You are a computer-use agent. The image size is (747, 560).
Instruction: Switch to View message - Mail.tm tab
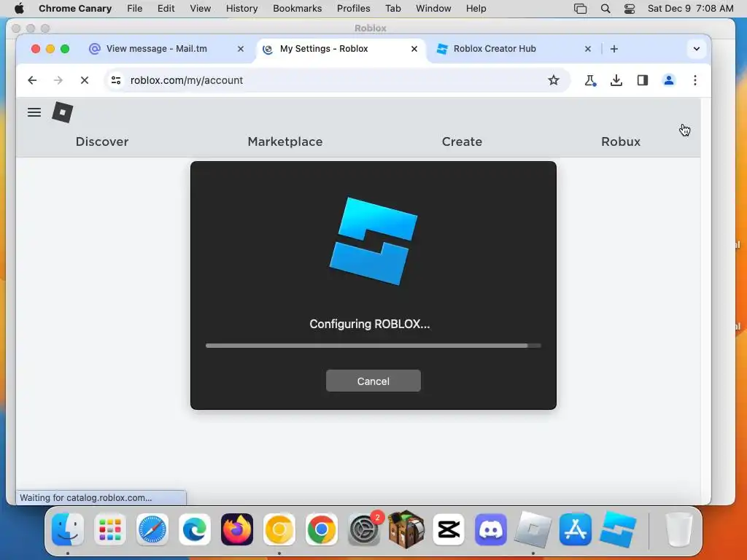pos(158,49)
